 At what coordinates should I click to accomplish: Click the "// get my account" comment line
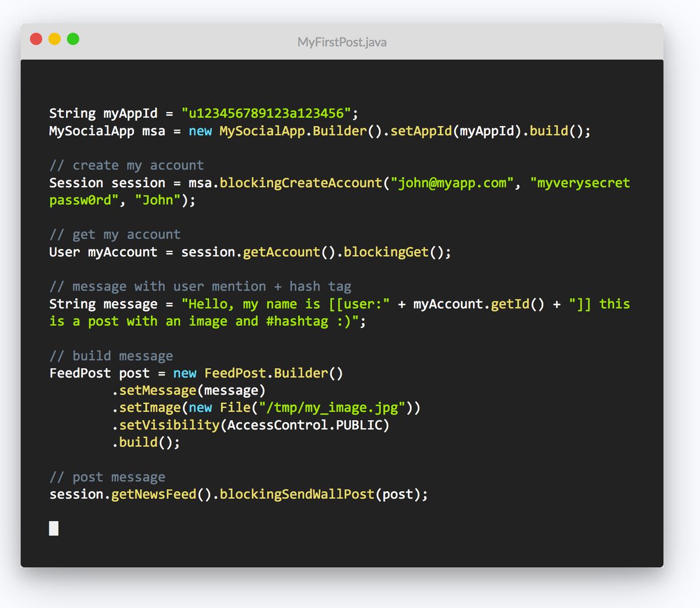point(115,235)
